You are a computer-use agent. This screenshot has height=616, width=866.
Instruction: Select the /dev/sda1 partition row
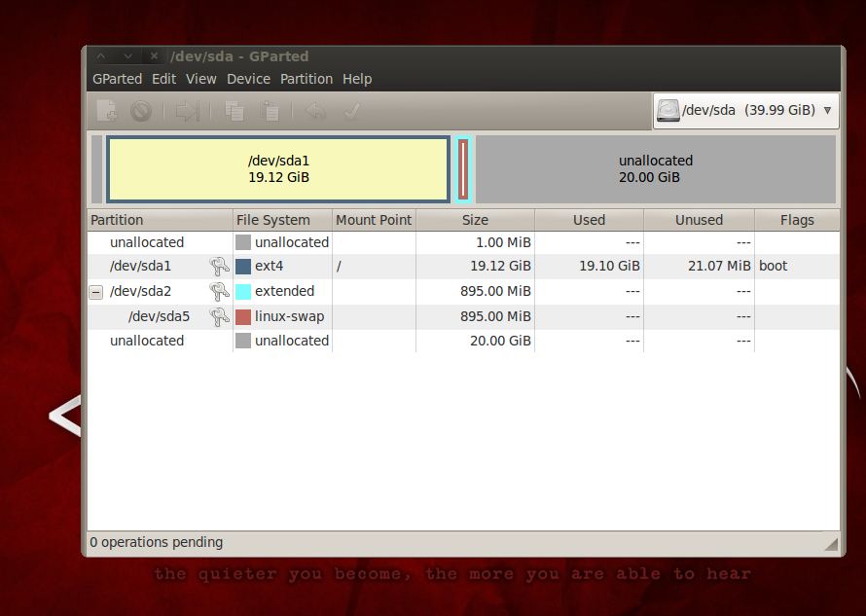click(463, 267)
